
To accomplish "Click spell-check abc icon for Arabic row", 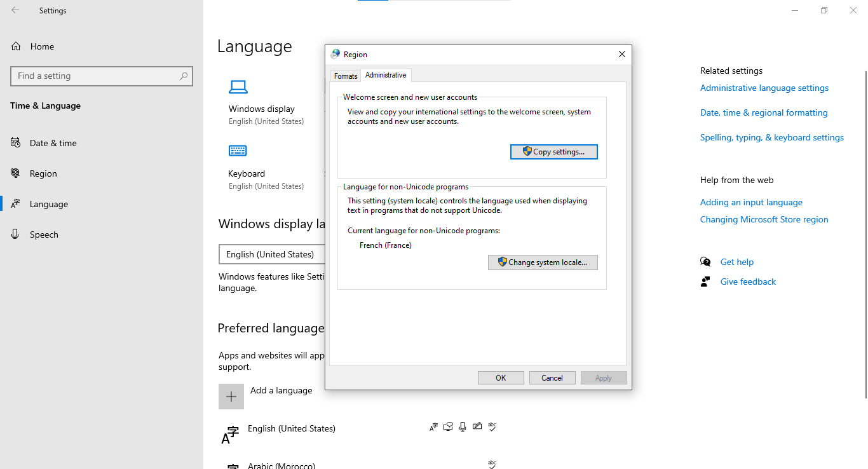I will [492, 464].
